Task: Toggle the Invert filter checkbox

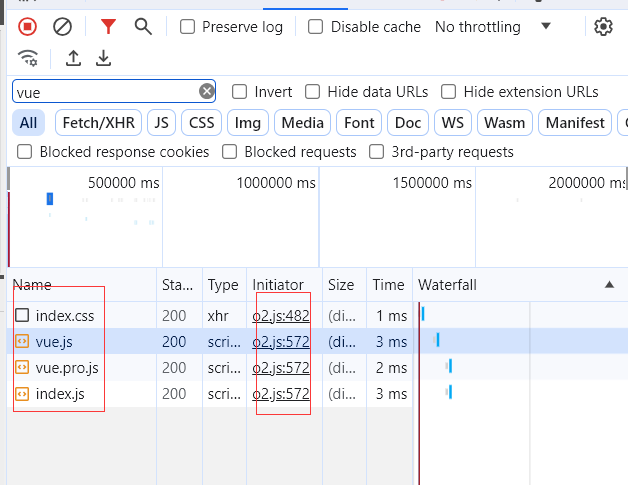Action: point(240,92)
